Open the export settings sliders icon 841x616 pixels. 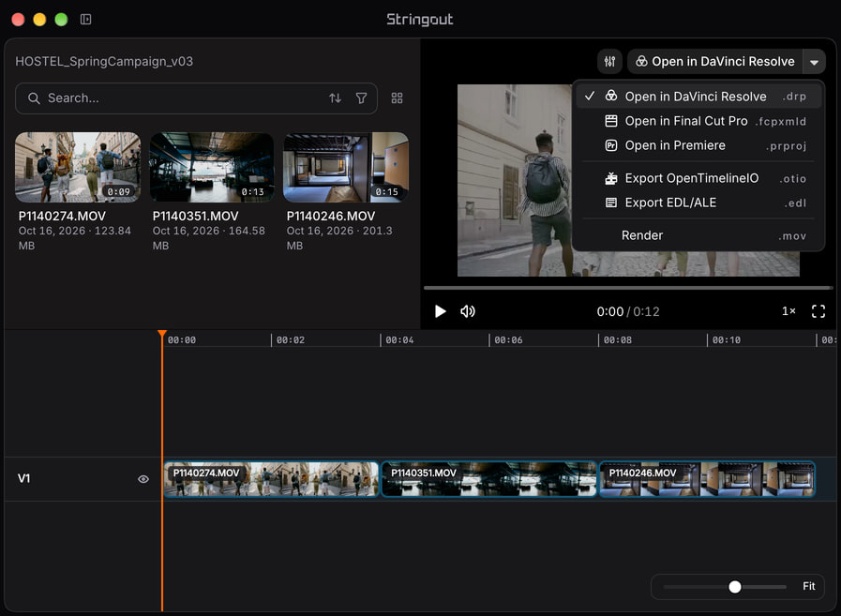609,61
